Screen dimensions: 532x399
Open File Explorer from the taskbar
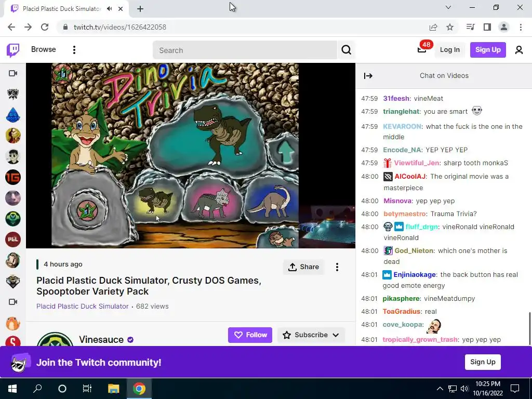(114, 389)
